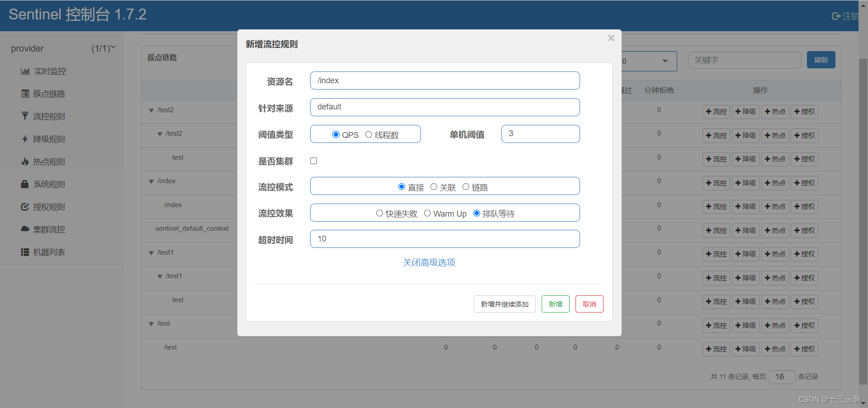Add flow rule for /test2 top row
Image resolution: width=868 pixels, height=408 pixels.
point(716,112)
